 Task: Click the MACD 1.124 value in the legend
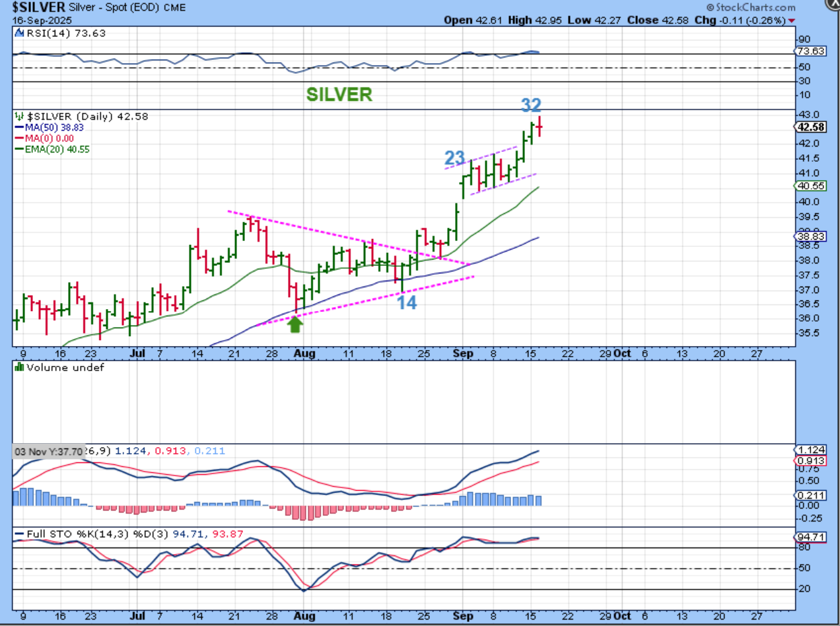[130, 451]
